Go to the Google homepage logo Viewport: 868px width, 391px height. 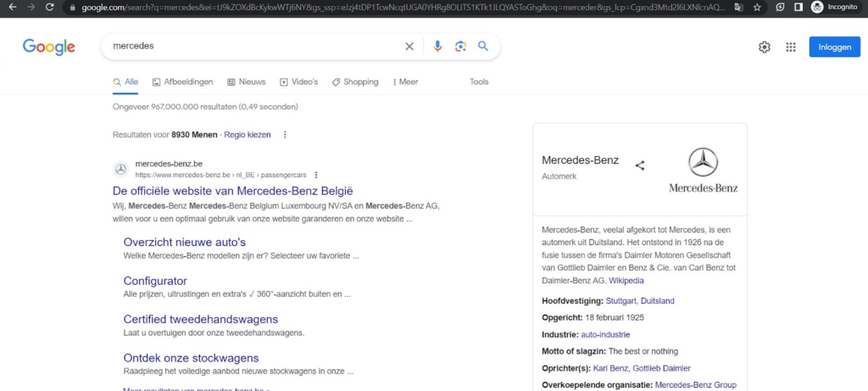48,47
